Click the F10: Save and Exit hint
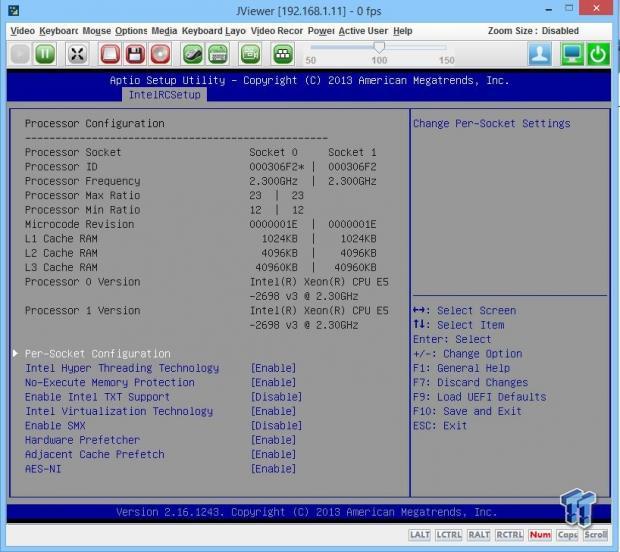 (x=467, y=411)
